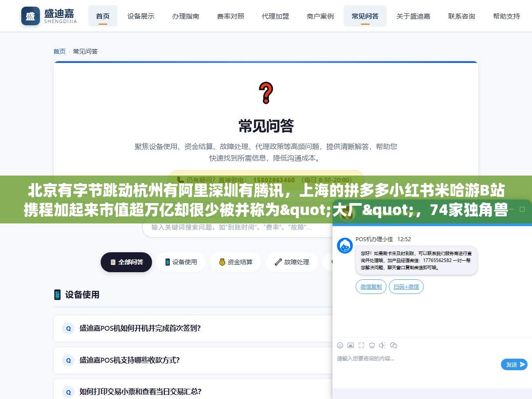Screen dimensions: 532x399
Task: Click the 微信复制 button in chat
Action: click(371, 286)
